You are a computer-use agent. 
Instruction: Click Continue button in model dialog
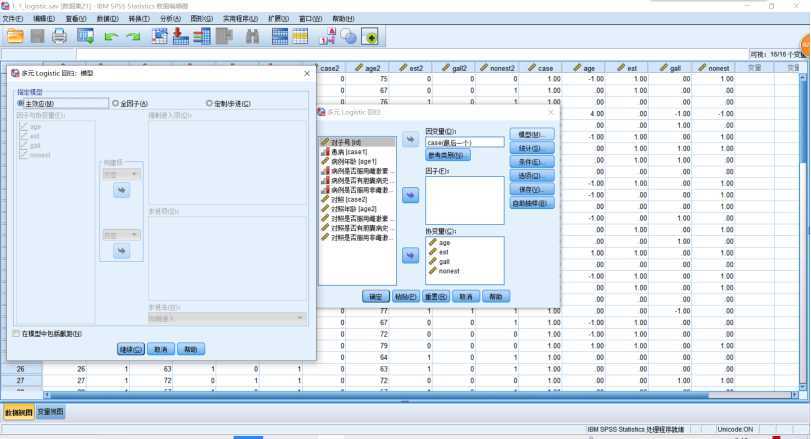click(x=130, y=349)
